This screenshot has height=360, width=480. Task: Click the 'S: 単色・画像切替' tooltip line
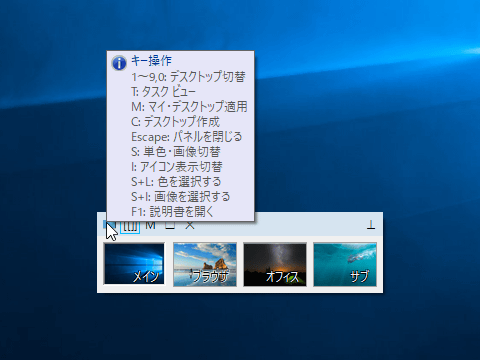pos(176,152)
